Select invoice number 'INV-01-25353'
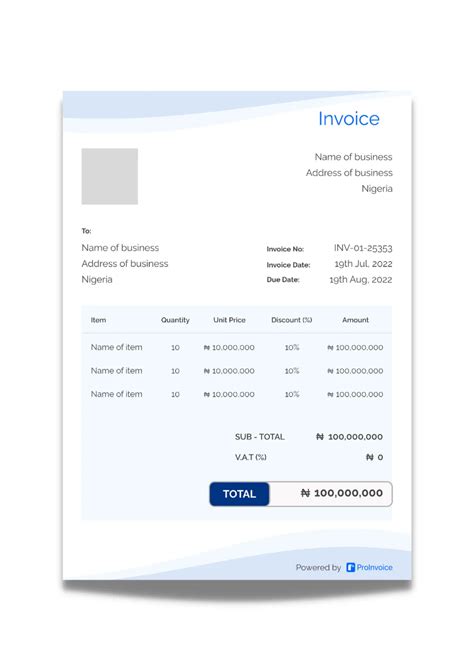 pos(363,248)
